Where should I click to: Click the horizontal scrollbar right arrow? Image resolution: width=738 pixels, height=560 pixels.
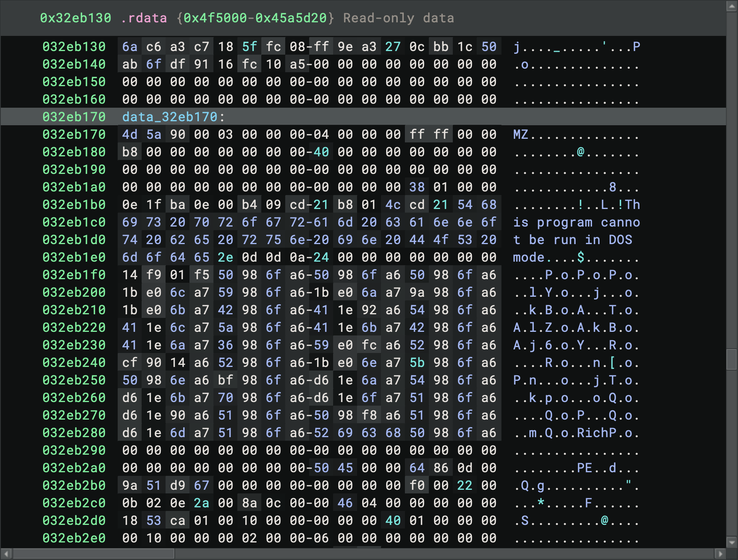click(720, 554)
